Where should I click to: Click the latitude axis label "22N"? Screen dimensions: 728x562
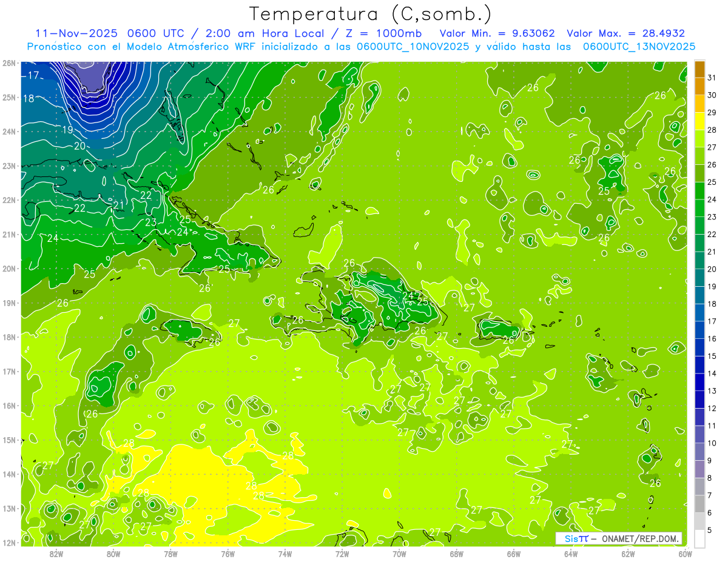[8, 200]
